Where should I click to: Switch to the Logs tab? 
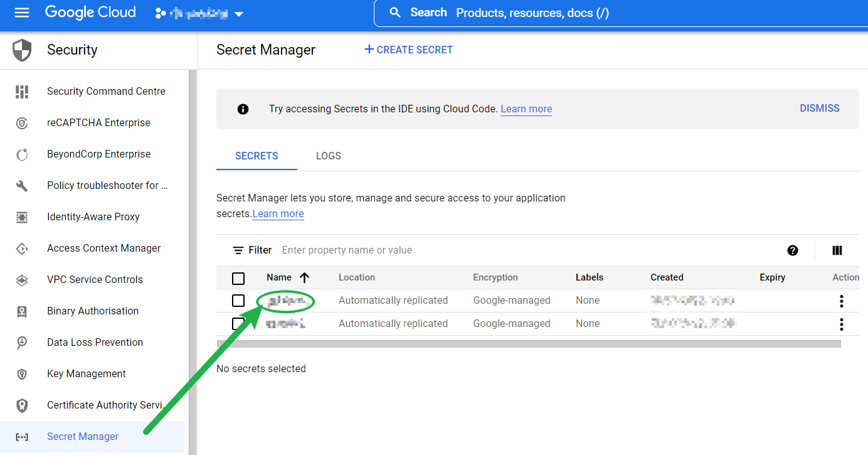click(328, 156)
